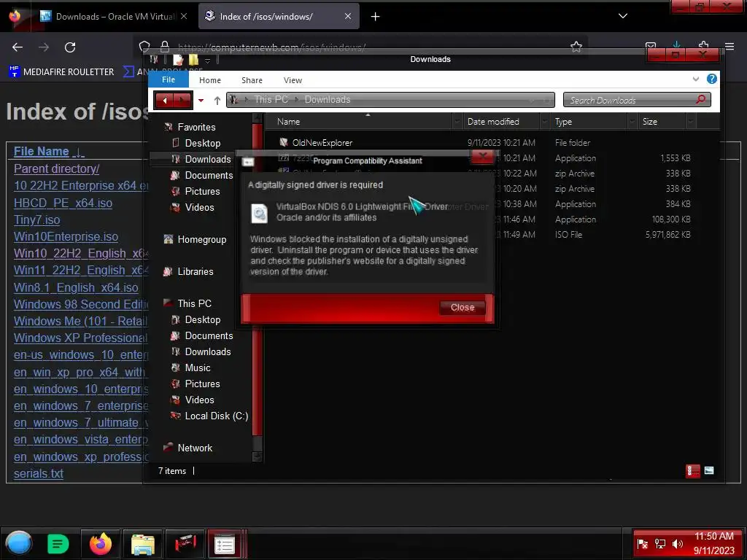
Task: Sort files by Date modified column
Action: (493, 122)
